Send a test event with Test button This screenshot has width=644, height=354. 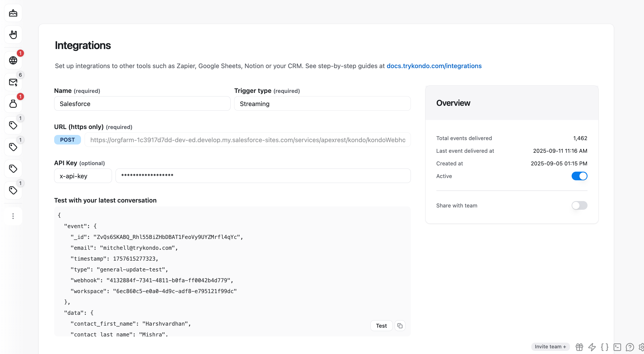(x=381, y=326)
